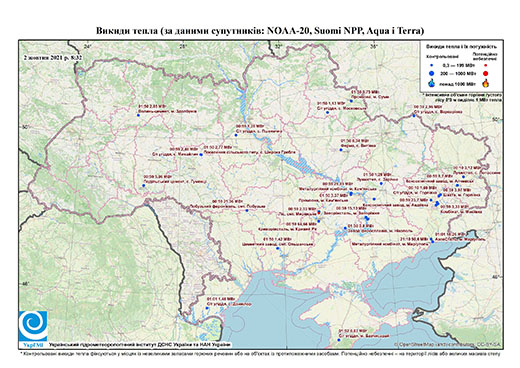
Task: Select the large blue circle in legend
Action: (432, 73)
